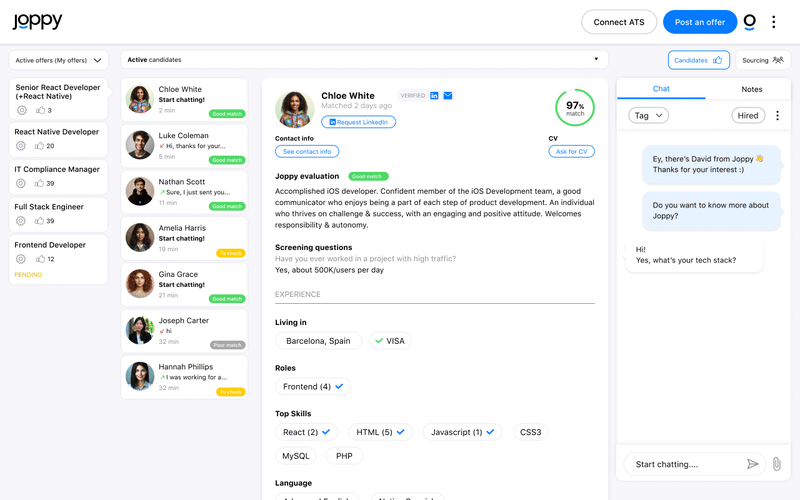
Task: Open the header three-dot overflow menu
Action: (x=773, y=22)
